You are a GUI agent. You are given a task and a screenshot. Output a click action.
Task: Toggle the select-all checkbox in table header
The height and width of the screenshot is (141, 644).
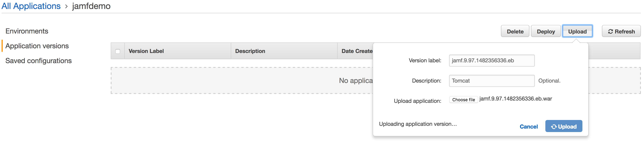[x=118, y=51]
